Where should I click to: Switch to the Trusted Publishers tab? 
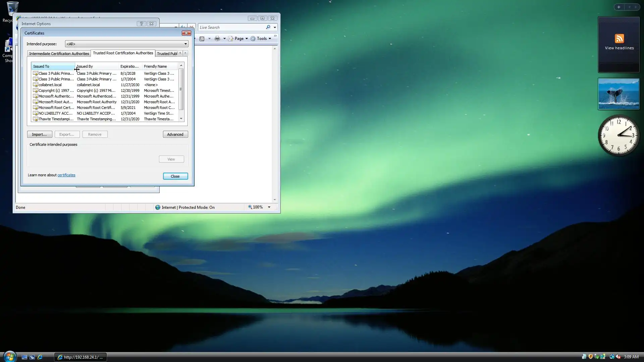(x=167, y=54)
